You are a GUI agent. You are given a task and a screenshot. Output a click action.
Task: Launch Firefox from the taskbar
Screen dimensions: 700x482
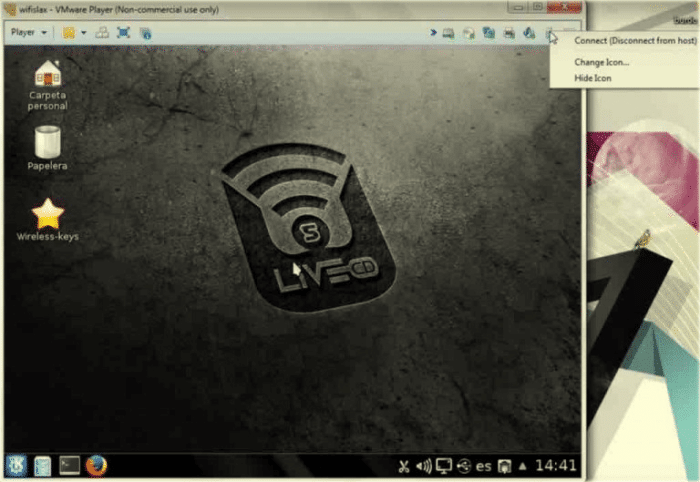point(96,466)
